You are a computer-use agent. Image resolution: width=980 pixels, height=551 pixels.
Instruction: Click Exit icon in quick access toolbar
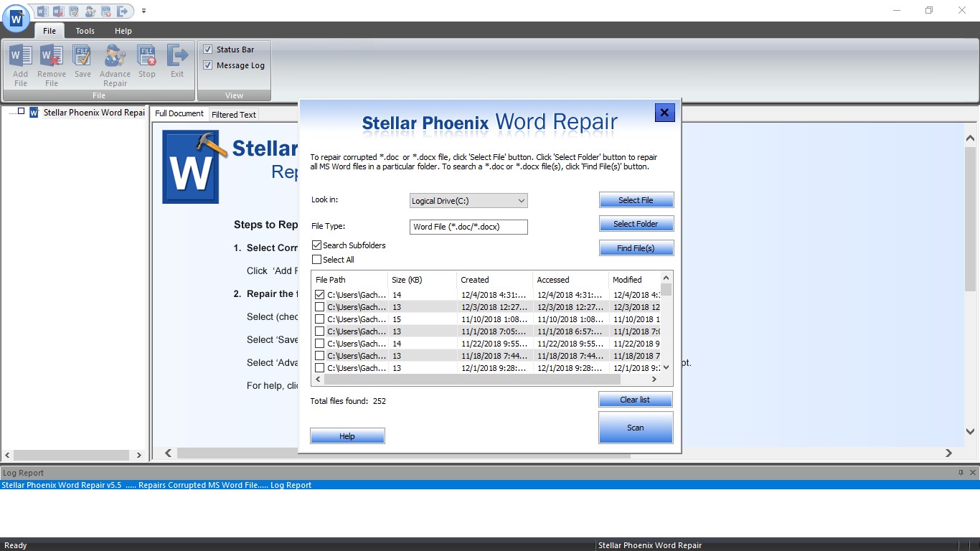pyautogui.click(x=123, y=11)
